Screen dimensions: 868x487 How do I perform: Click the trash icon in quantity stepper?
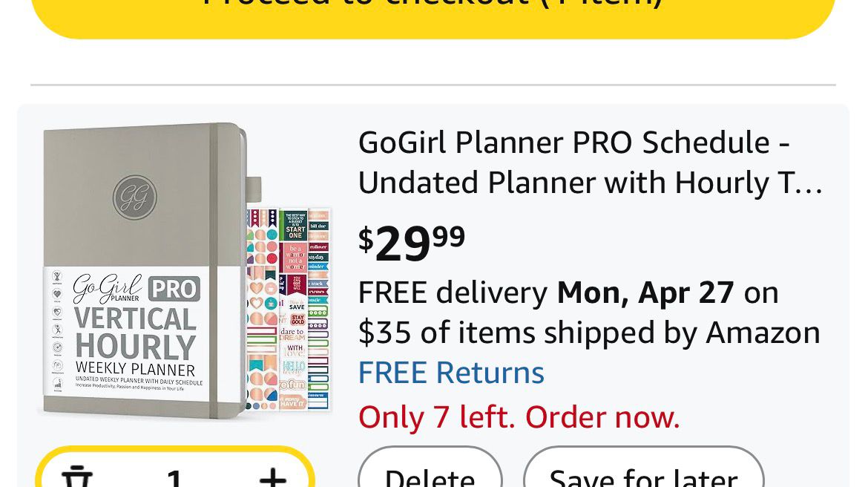point(76,477)
